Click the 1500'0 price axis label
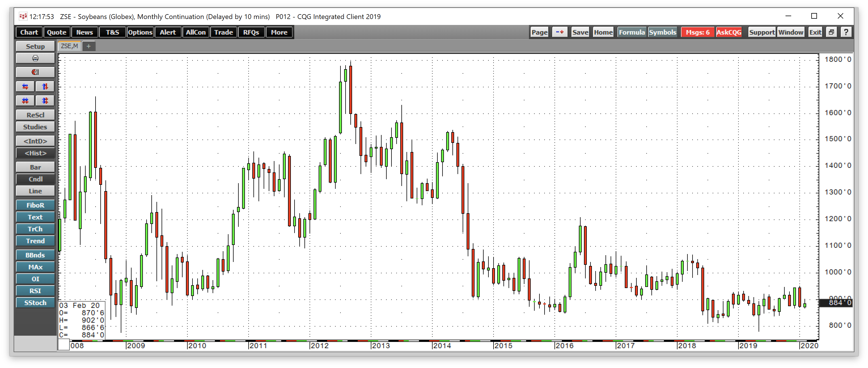Screen dimensions: 868x368 pyautogui.click(x=838, y=139)
